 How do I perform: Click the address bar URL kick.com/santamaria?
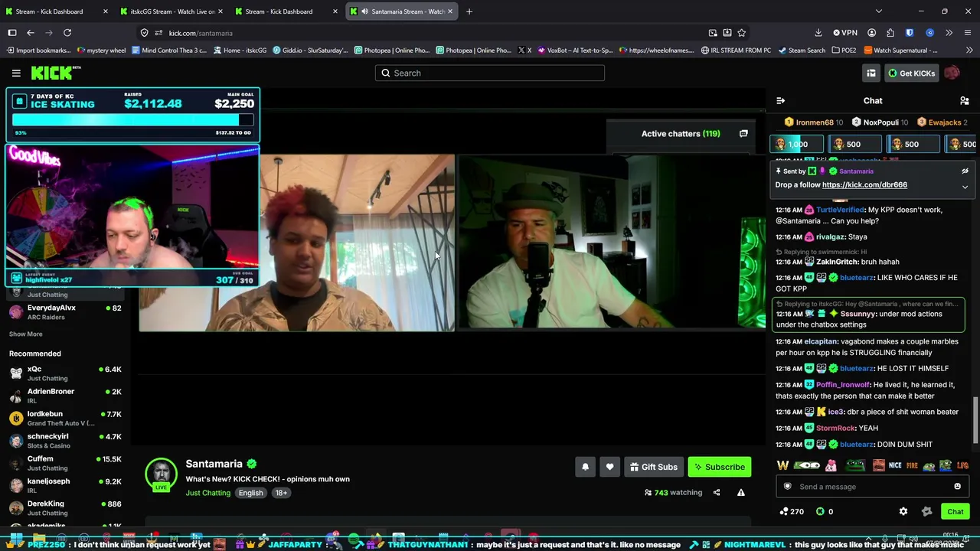pos(201,33)
